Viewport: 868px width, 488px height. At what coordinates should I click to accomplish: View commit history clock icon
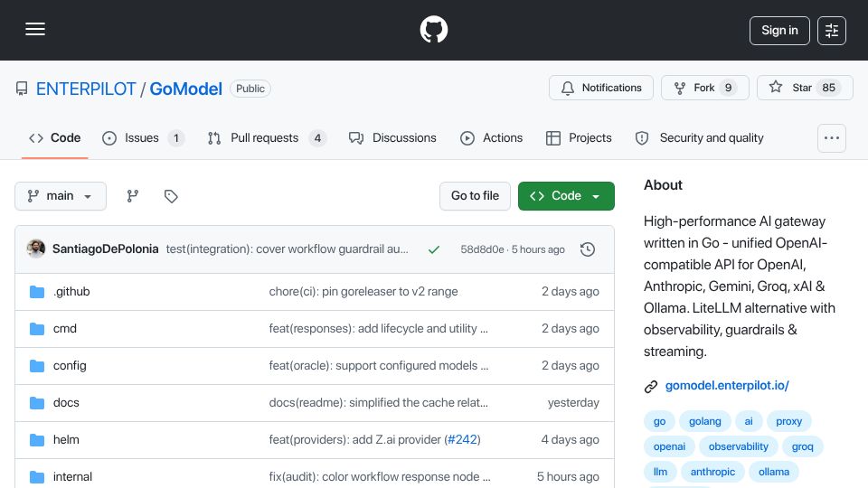click(x=588, y=249)
